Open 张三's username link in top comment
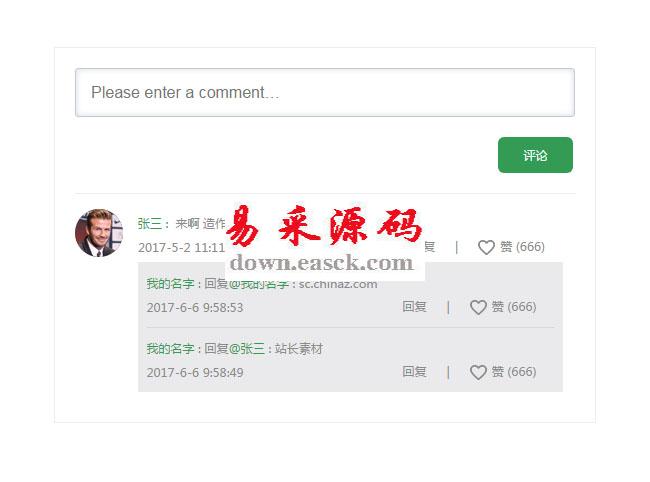The image size is (650, 482). pos(149,224)
